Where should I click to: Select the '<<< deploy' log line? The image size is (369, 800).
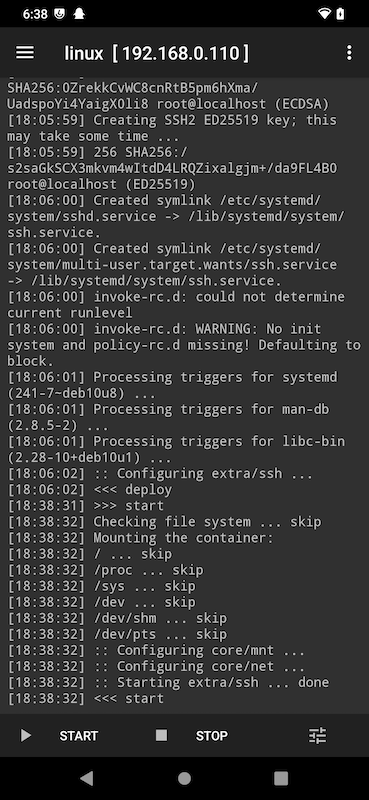point(90,489)
